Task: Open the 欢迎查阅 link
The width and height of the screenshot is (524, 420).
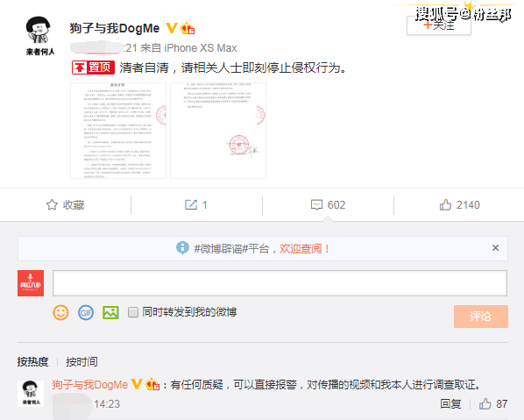Action: (304, 248)
